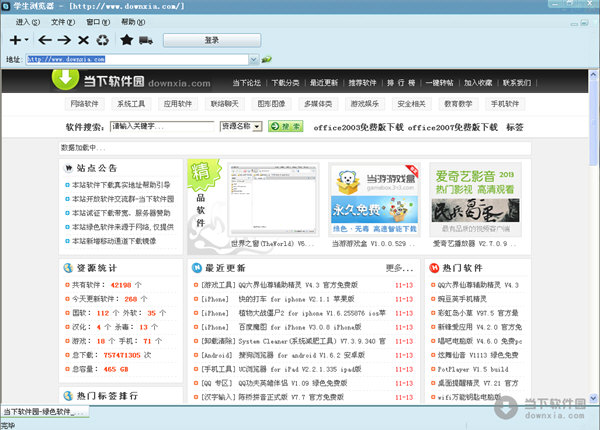
Task: Go back with the left arrow icon
Action: coord(45,40)
